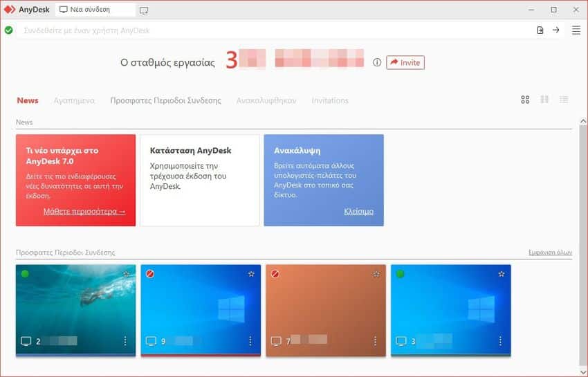Open new session tab with monitor icon
588x377 pixels.
point(144,10)
